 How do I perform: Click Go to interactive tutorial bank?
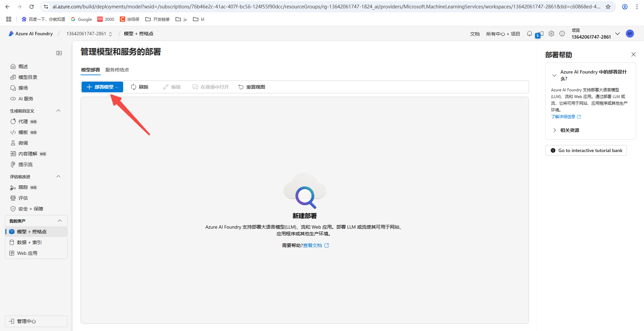pyautogui.click(x=586, y=150)
